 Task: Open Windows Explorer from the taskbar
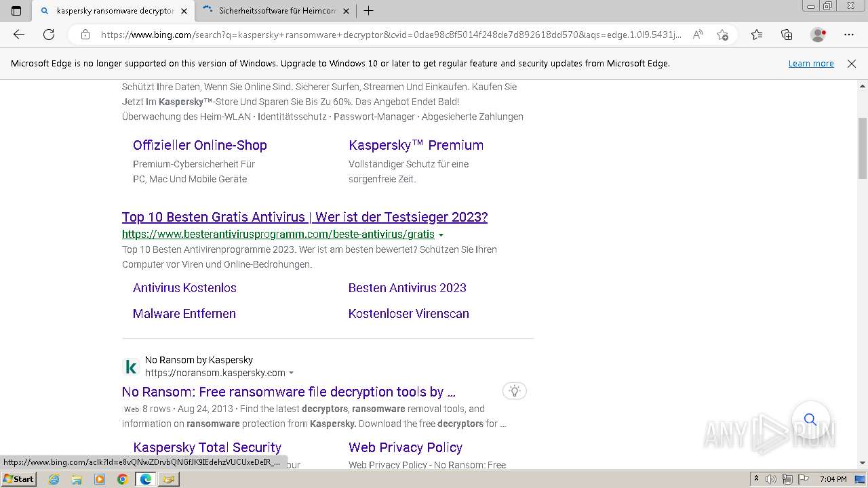[x=77, y=479]
